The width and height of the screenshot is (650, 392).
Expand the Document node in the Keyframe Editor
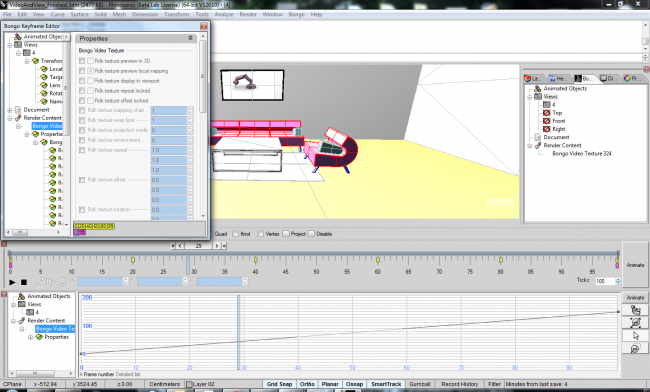point(10,110)
